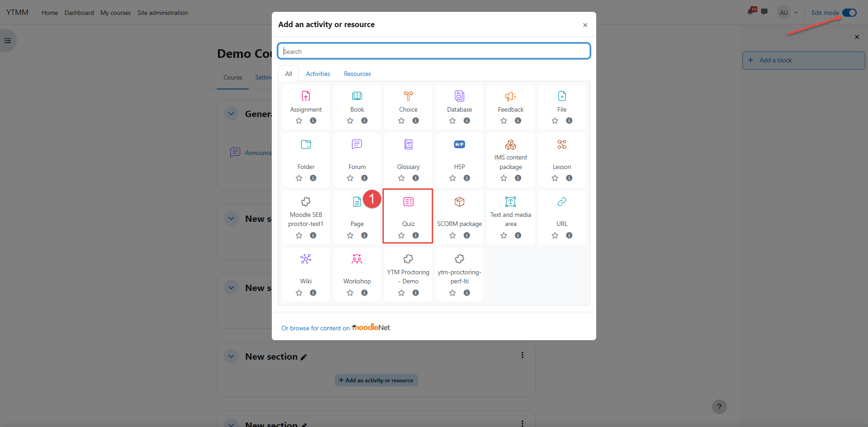Star the Quiz activity as favourite

(x=401, y=235)
